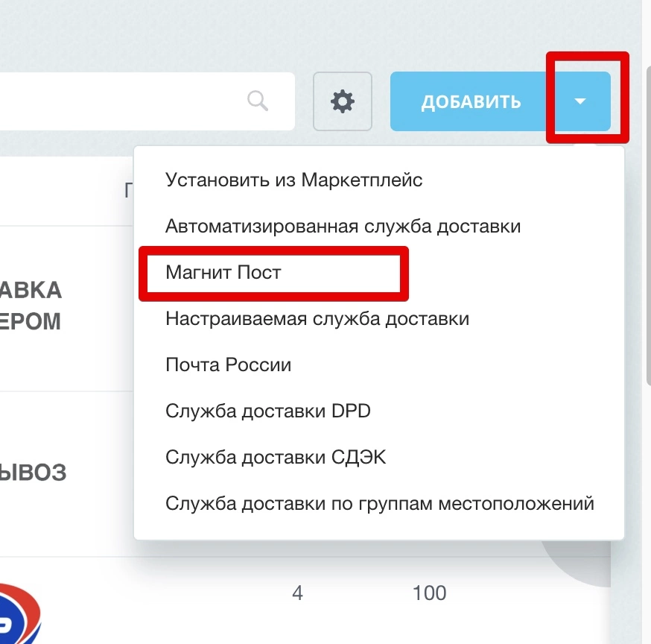The image size is (651, 644).
Task: Open the Самовывоз row title
Action: (x=33, y=473)
